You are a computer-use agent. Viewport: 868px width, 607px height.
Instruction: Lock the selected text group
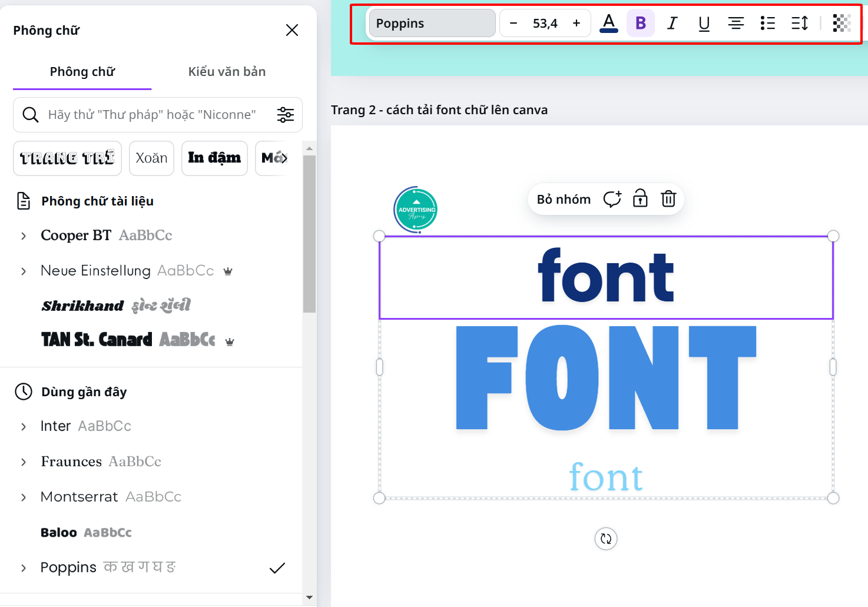(640, 199)
